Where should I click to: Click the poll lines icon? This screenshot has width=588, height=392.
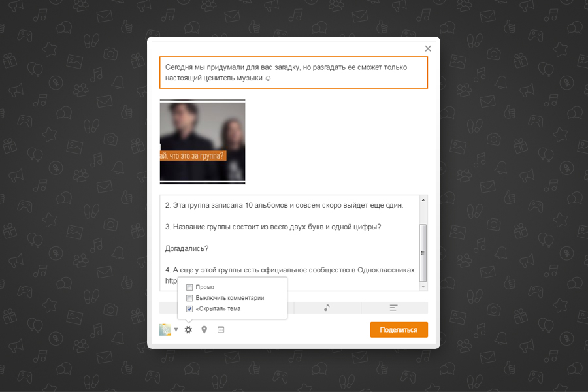tap(393, 308)
